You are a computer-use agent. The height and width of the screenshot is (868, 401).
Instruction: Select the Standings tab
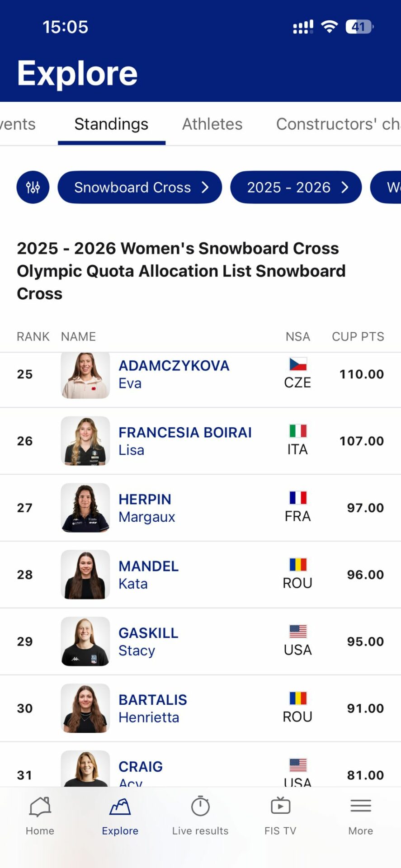[111, 124]
